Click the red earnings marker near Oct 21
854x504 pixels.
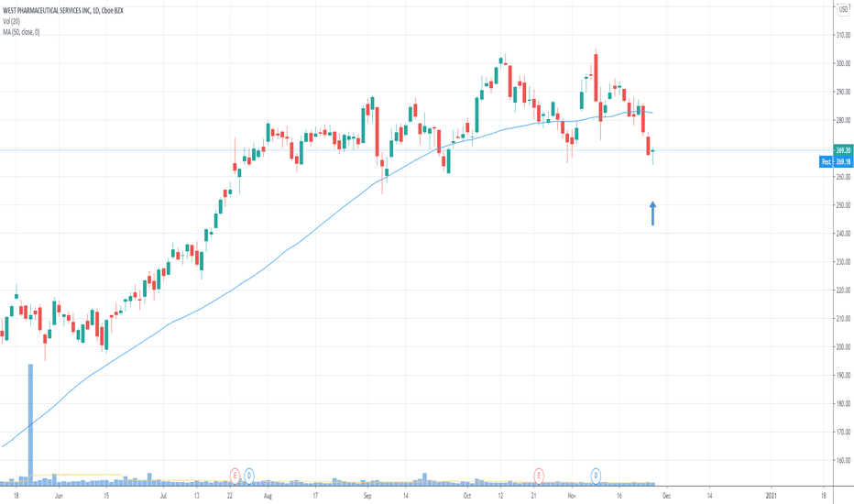click(x=539, y=475)
